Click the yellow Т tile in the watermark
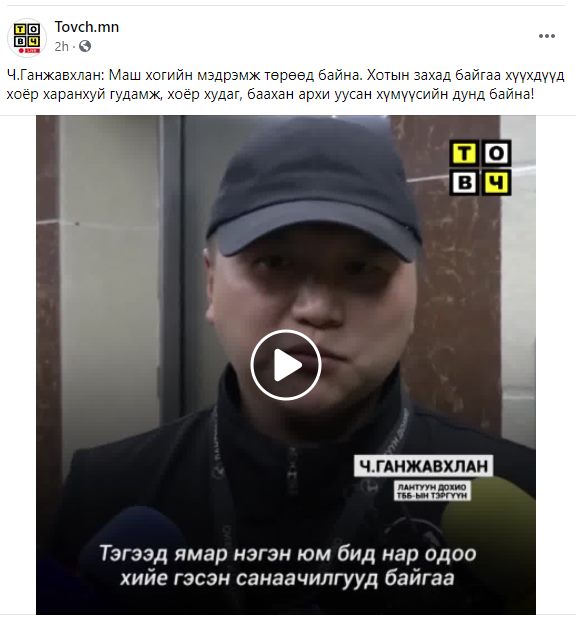 (464, 153)
